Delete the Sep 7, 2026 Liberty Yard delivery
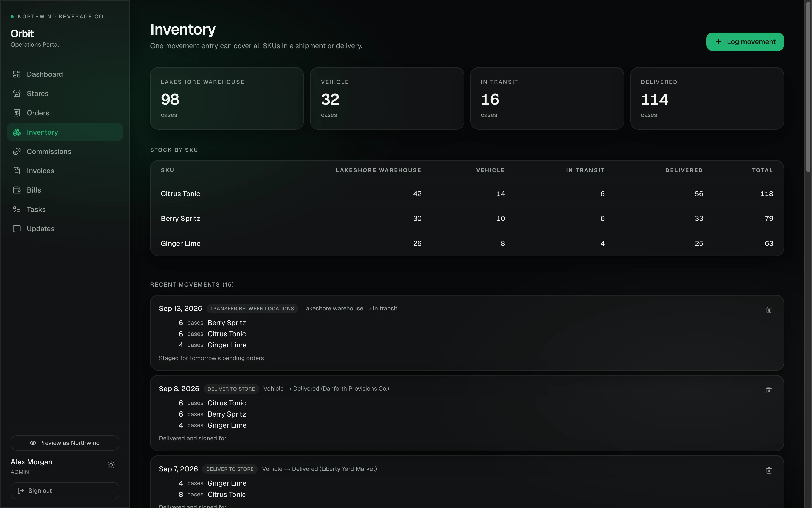 pyautogui.click(x=769, y=470)
